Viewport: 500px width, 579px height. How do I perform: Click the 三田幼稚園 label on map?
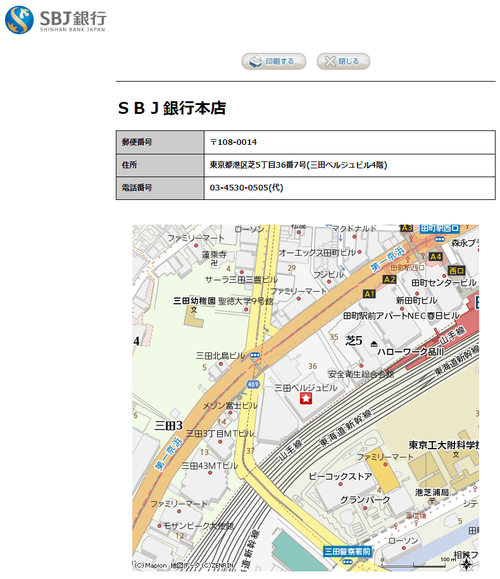click(x=194, y=301)
